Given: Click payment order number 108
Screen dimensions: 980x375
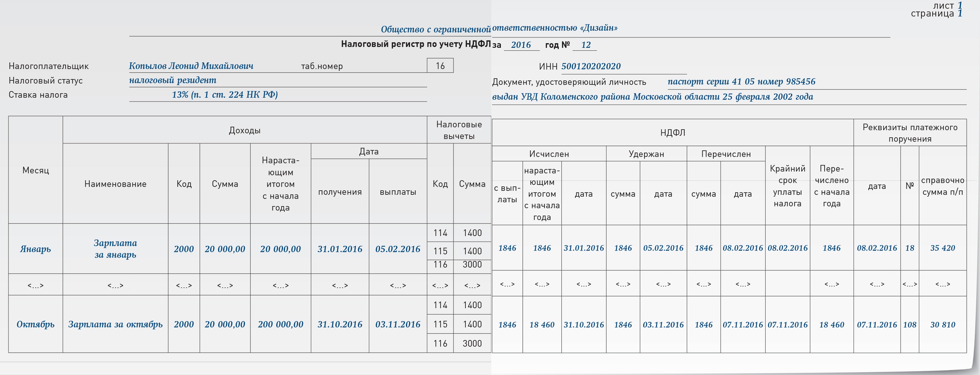Looking at the screenshot, I should click(910, 325).
